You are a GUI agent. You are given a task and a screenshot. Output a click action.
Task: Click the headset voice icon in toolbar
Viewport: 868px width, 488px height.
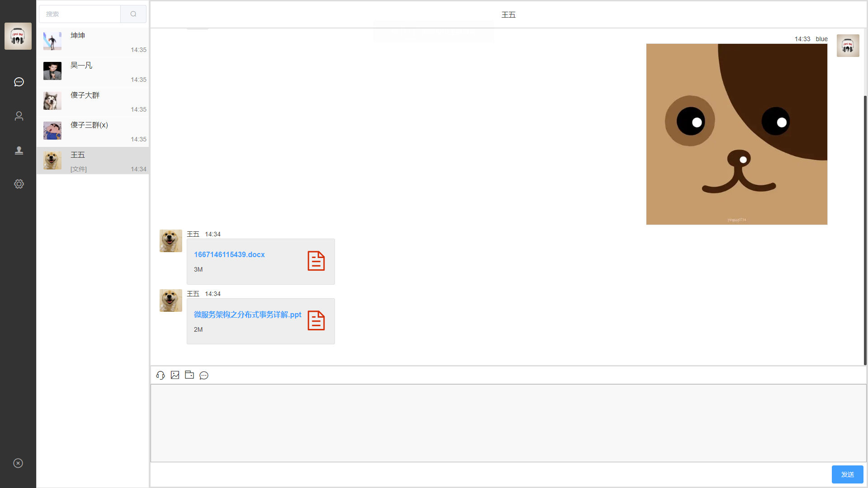click(160, 375)
